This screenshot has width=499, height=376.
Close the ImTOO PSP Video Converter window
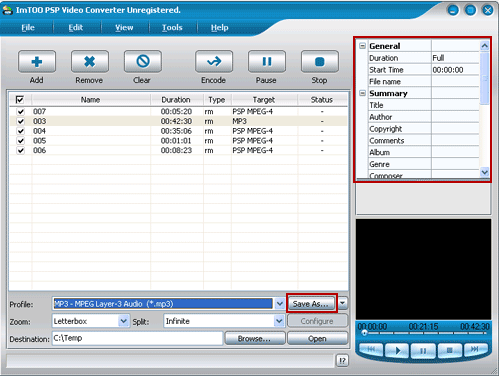[x=488, y=10]
